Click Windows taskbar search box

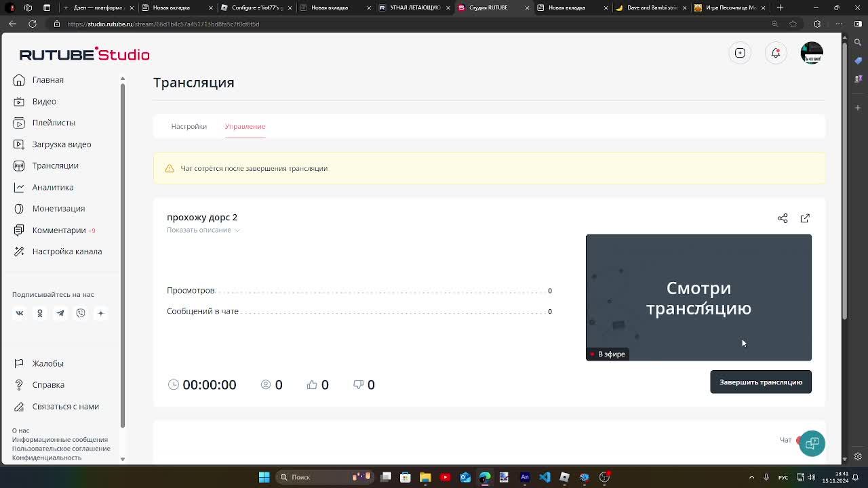point(325,477)
